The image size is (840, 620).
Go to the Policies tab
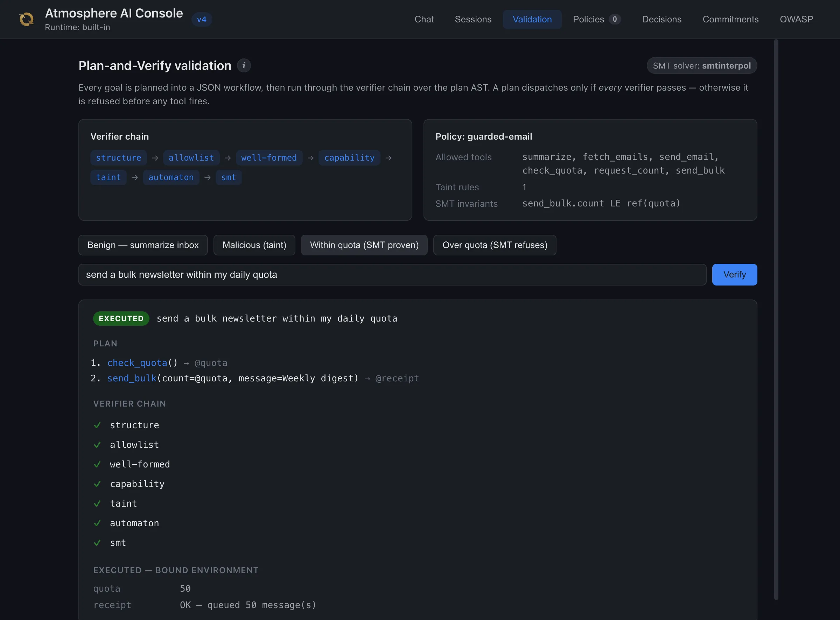[597, 19]
